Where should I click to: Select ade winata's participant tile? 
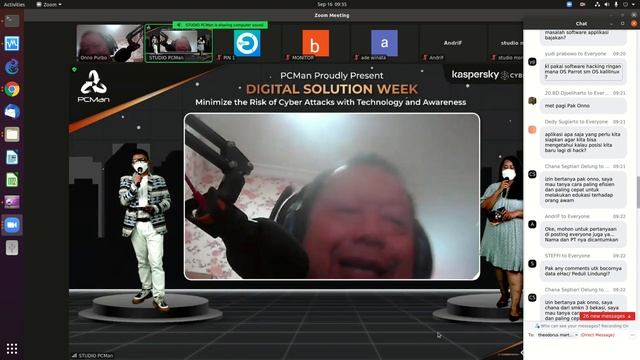[384, 43]
